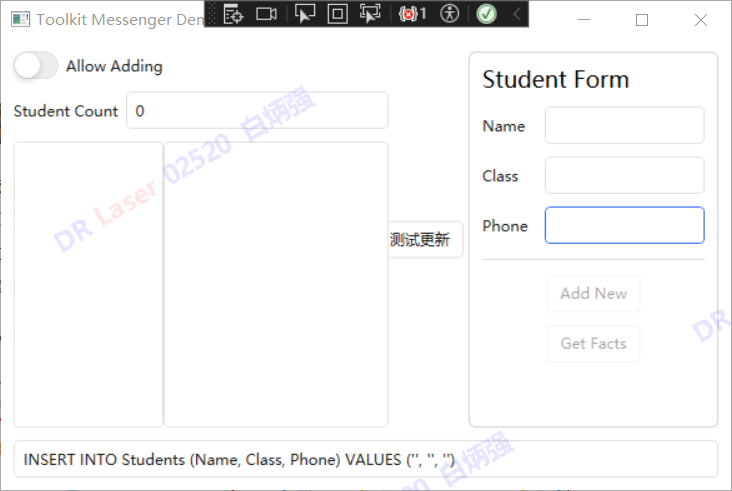Click the empty left student list box
732x491 pixels.
point(88,285)
